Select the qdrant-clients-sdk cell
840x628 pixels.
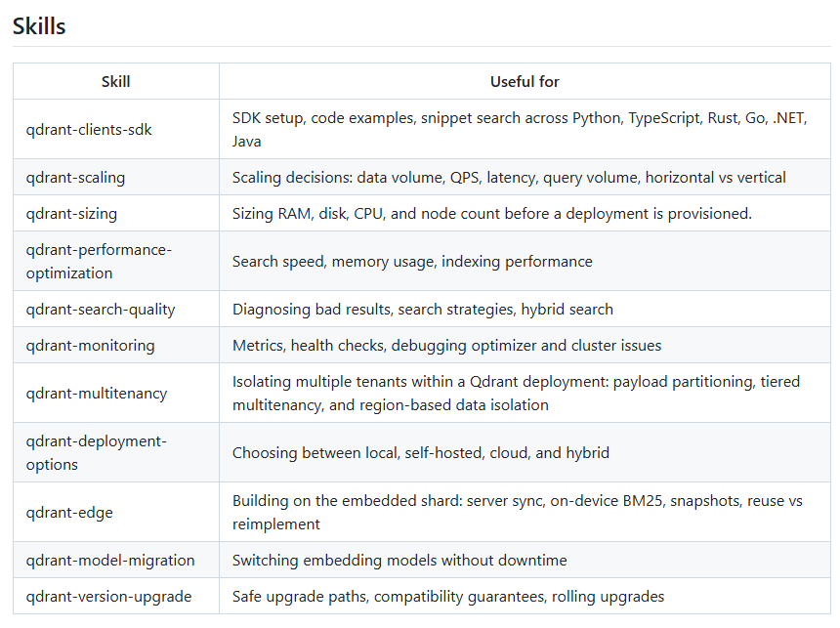(115, 129)
